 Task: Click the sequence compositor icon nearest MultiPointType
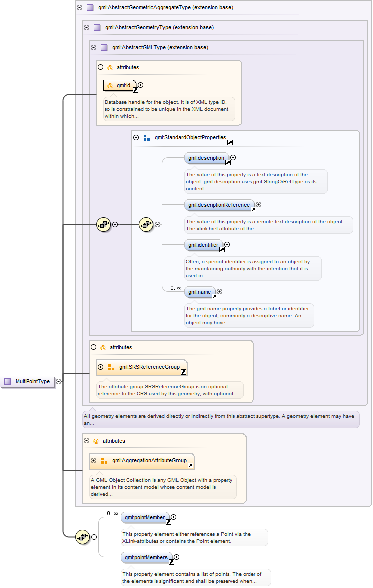coord(103,225)
